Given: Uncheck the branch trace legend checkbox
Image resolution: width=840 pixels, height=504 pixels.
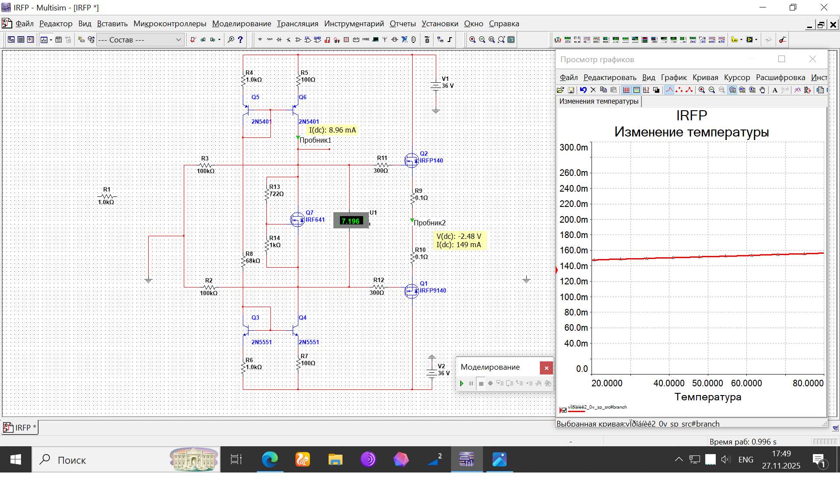Looking at the screenshot, I should coord(564,410).
